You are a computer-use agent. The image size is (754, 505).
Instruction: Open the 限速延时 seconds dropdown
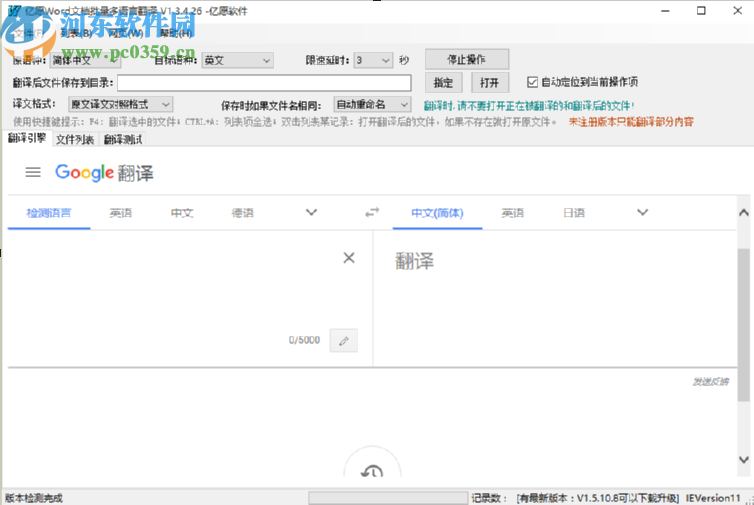point(373,61)
